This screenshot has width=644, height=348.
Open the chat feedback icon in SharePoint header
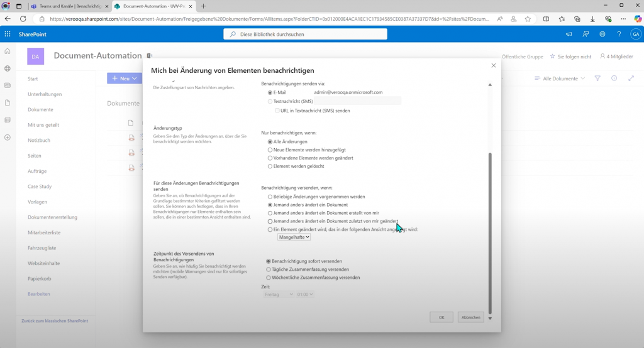click(586, 34)
